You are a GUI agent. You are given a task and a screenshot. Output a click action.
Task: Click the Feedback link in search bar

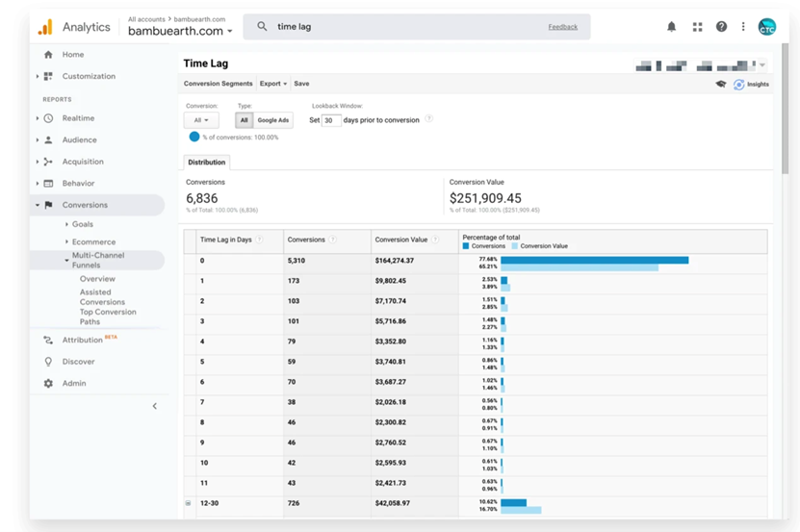(x=563, y=27)
